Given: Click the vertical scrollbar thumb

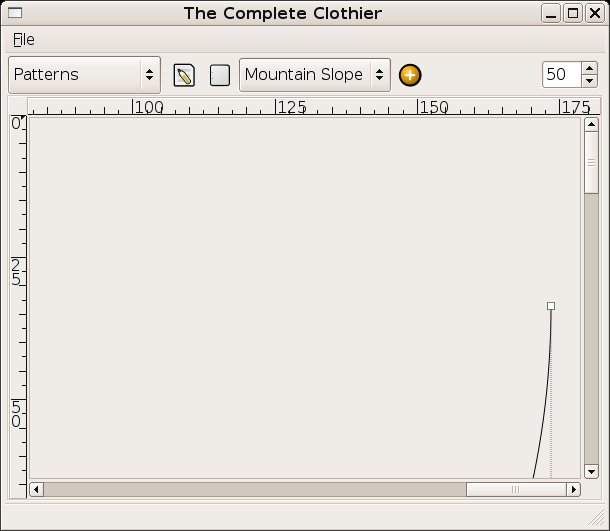Looking at the screenshot, I should (x=591, y=162).
